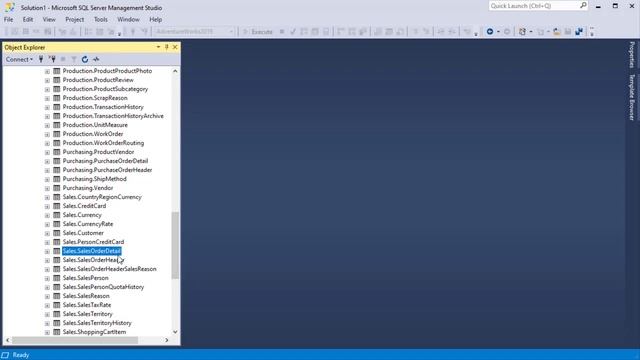Open the Template Browser side tab
This screenshot has height=360, width=640.
[x=632, y=97]
